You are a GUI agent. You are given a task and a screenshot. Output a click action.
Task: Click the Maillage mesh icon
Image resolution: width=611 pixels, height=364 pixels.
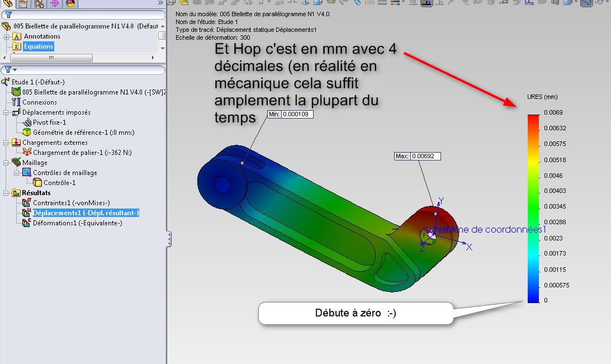16,162
